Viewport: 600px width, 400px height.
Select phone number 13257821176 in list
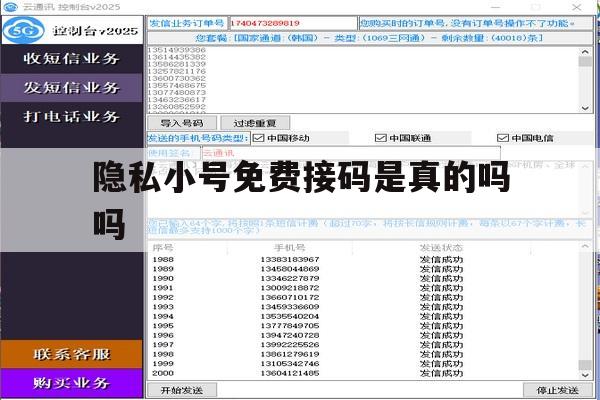(x=176, y=71)
